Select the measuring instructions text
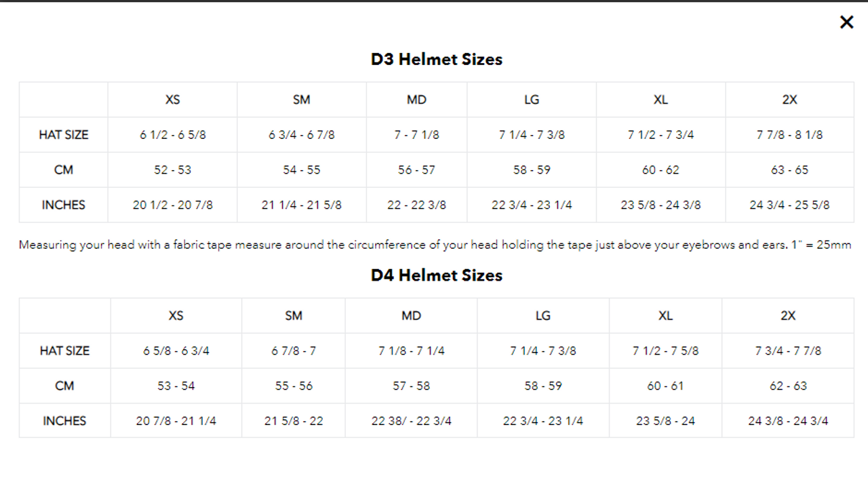Viewport: 868px width, 482px height. click(x=434, y=245)
